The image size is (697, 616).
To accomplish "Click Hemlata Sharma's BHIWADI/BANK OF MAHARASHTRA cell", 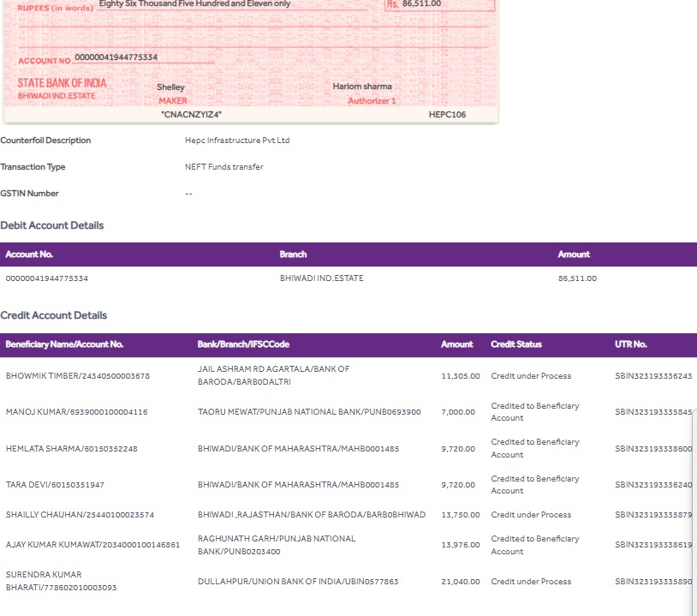I will (x=298, y=449).
